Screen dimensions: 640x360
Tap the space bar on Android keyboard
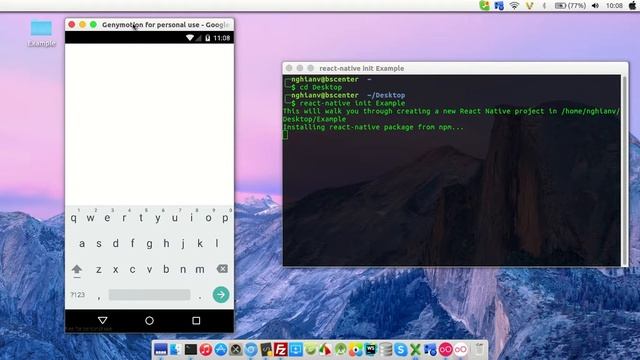tap(149, 294)
